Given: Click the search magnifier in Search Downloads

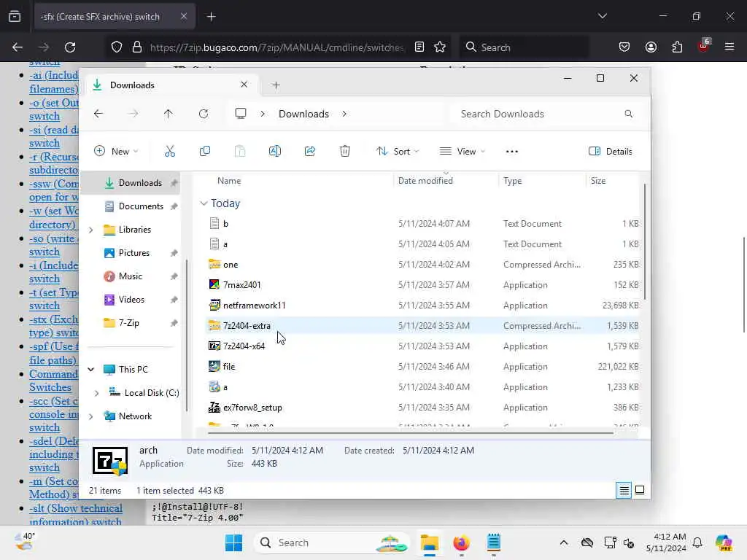Looking at the screenshot, I should point(628,114).
